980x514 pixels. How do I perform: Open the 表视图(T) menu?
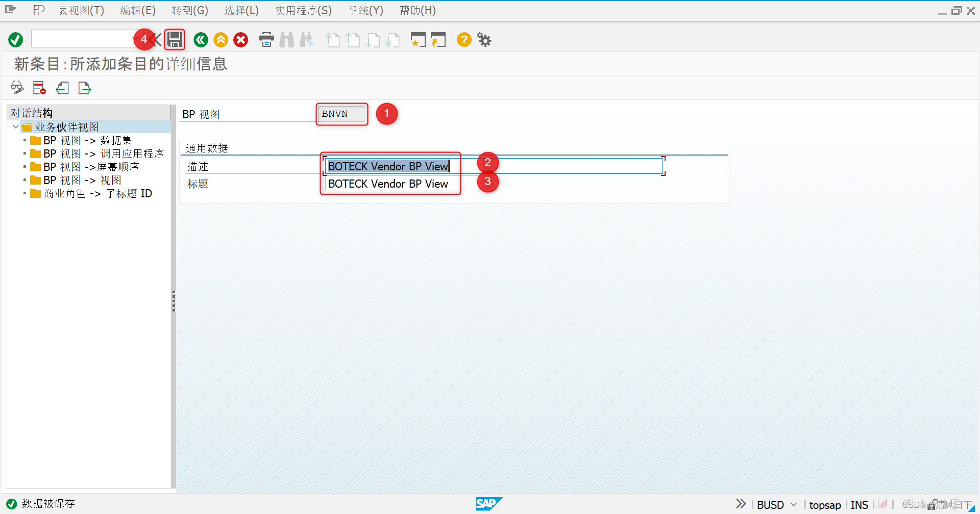click(81, 11)
